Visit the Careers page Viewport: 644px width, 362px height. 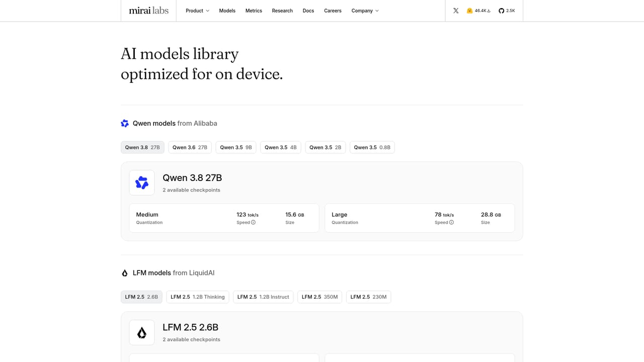pos(333,11)
